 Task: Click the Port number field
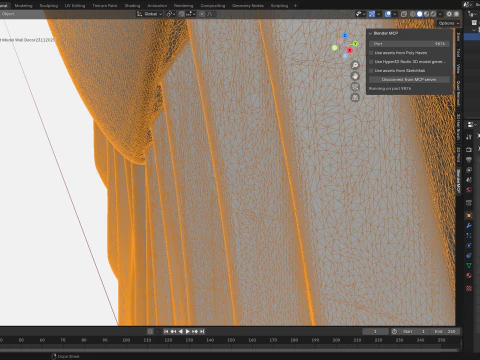[x=409, y=44]
